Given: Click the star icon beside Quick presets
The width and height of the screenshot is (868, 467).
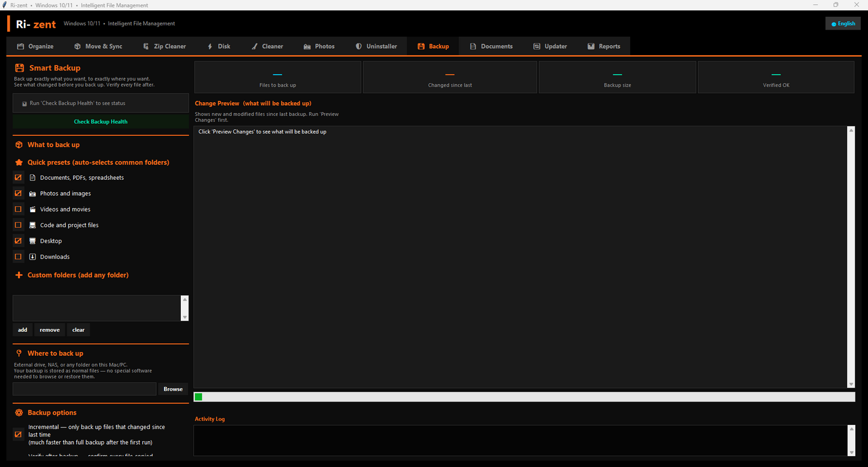Looking at the screenshot, I should [19, 162].
